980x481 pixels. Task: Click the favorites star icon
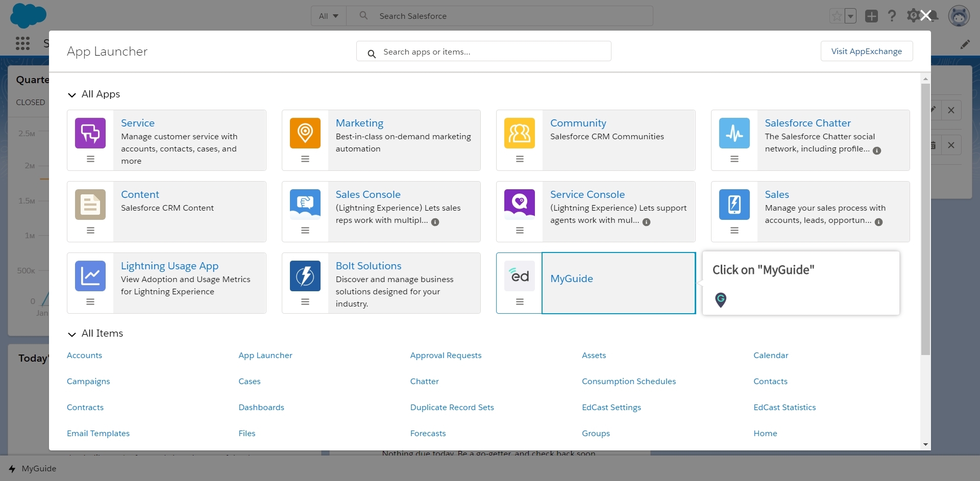[x=837, y=16]
